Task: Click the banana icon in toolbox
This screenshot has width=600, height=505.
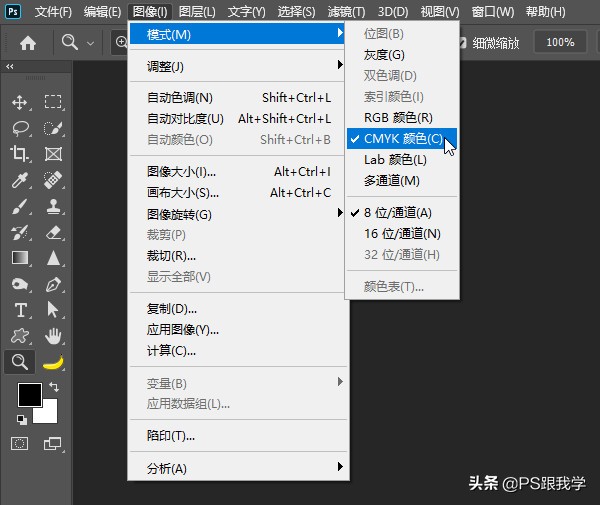Action: click(x=53, y=362)
